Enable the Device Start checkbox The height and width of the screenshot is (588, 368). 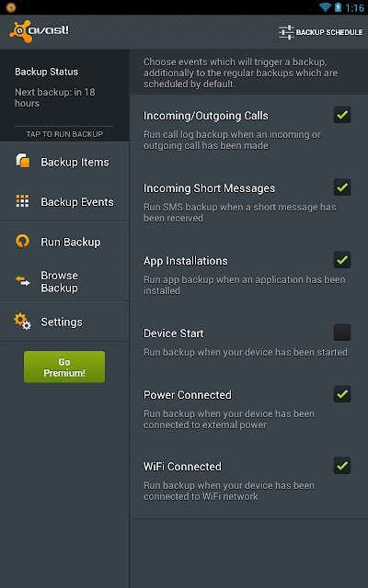tap(342, 333)
